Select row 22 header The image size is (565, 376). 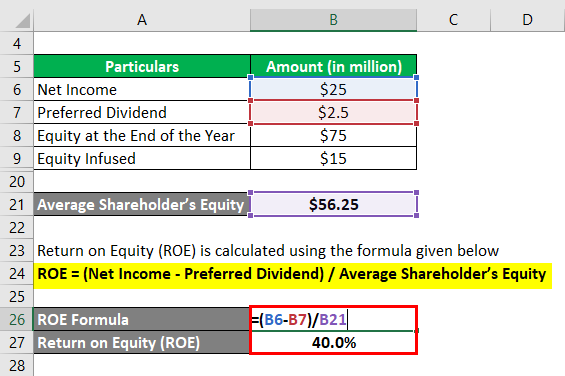(17, 228)
